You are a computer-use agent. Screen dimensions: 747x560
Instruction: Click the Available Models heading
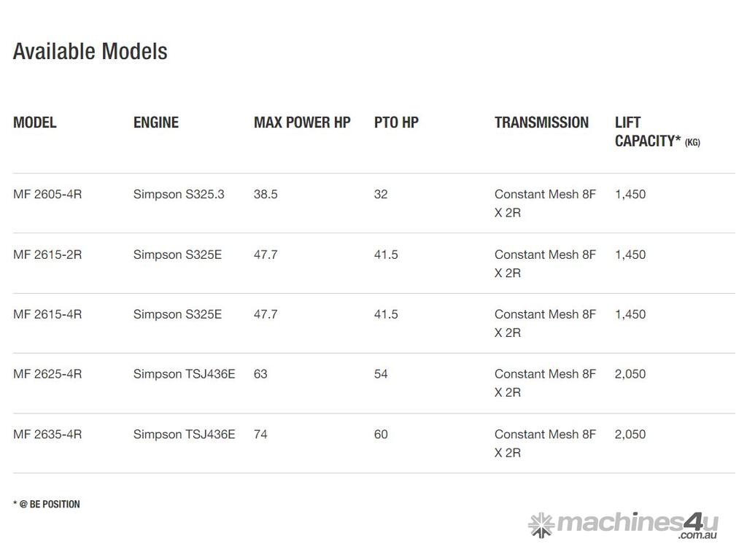(90, 52)
